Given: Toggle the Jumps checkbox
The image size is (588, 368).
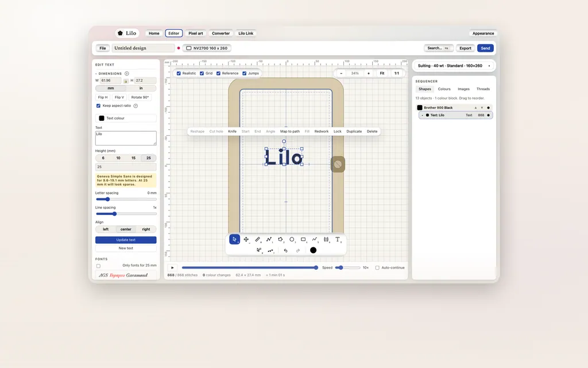Looking at the screenshot, I should click(x=245, y=73).
